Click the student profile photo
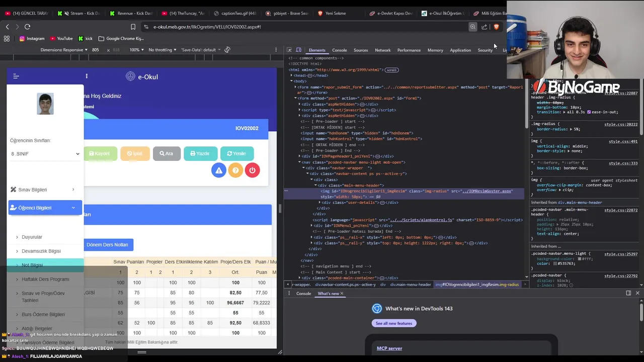Viewport: 644px width, 362px height. coord(45,104)
